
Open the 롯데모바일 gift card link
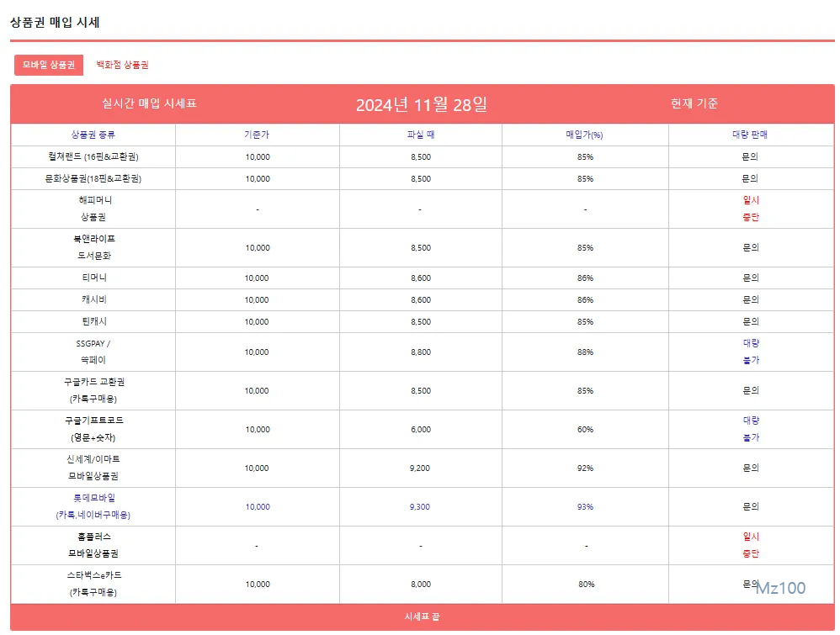click(93, 506)
